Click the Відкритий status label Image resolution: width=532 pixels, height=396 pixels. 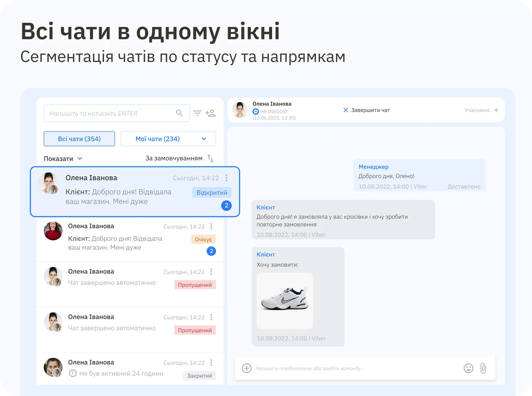[212, 193]
